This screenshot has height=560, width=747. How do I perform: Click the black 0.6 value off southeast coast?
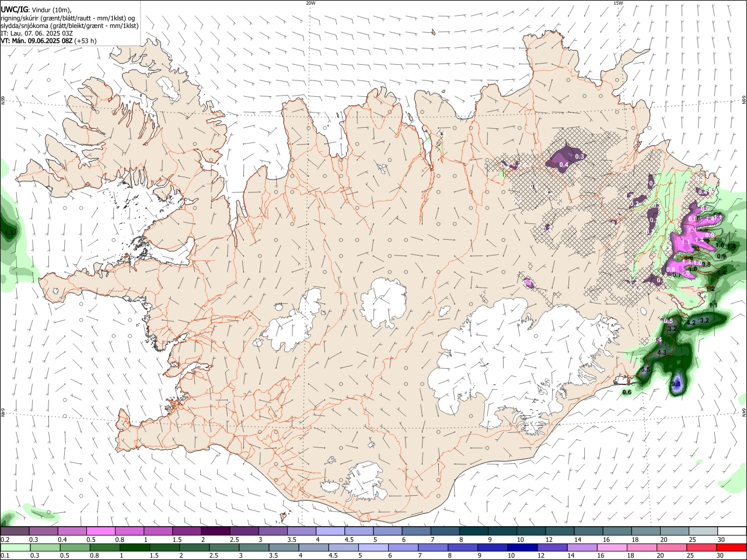627,392
